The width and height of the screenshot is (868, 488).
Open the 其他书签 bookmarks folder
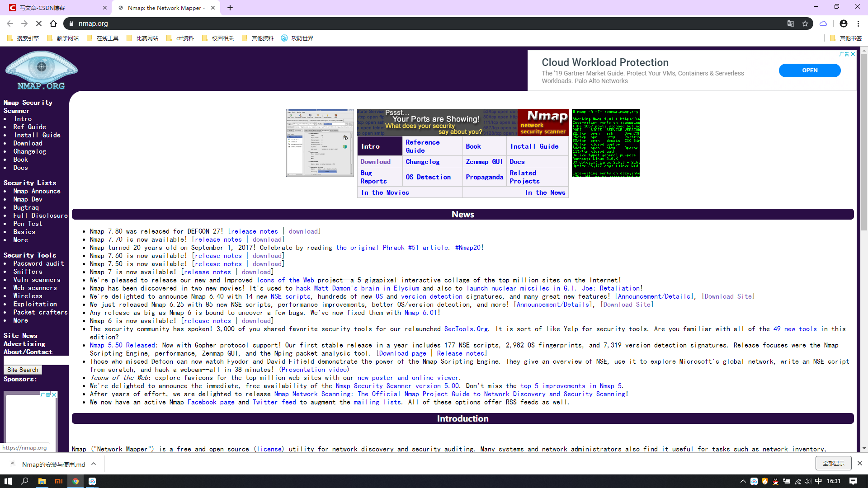pyautogui.click(x=847, y=38)
